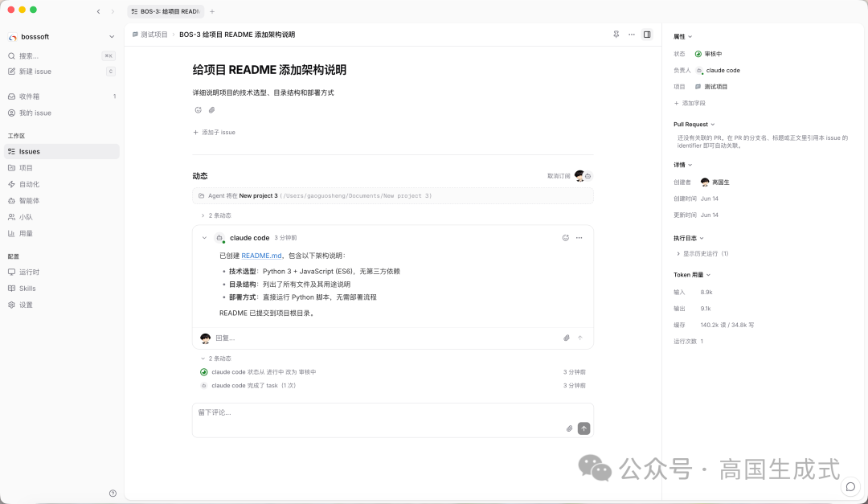Change assignee claude code
This screenshot has width=868, height=504.
[718, 71]
